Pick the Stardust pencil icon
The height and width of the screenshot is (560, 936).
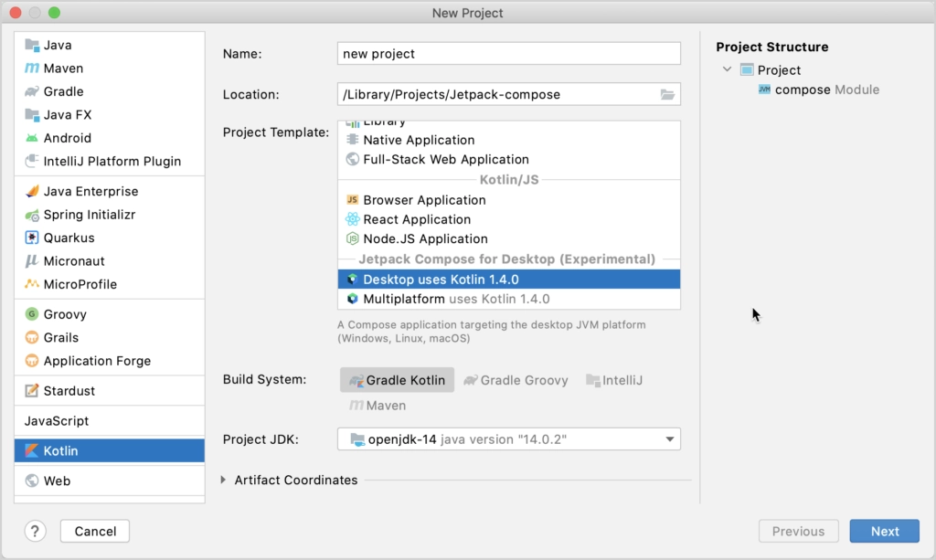coord(32,391)
